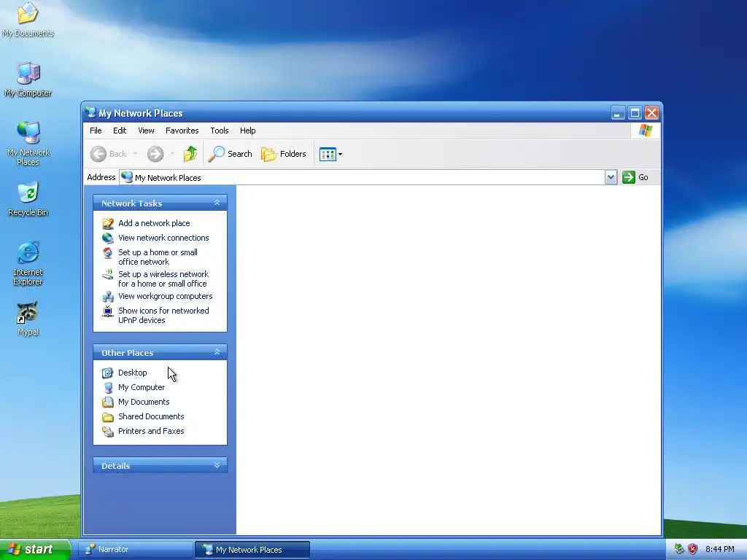Click View network connections link
The height and width of the screenshot is (560, 747).
click(163, 238)
